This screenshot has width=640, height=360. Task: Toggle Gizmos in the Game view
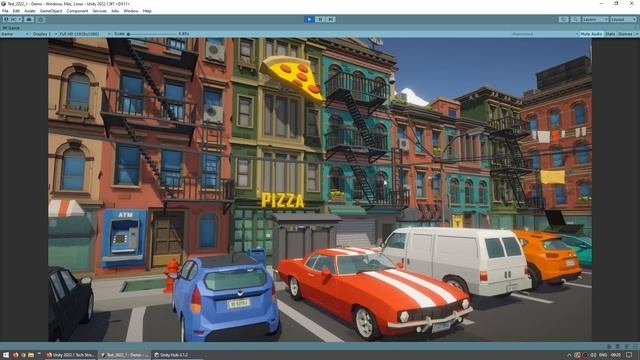pos(625,34)
